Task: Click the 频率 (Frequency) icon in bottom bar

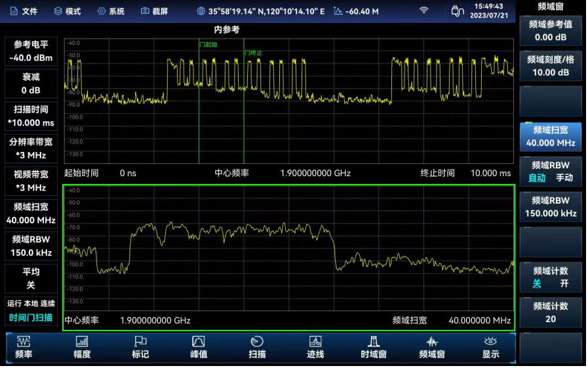Action: tap(24, 347)
